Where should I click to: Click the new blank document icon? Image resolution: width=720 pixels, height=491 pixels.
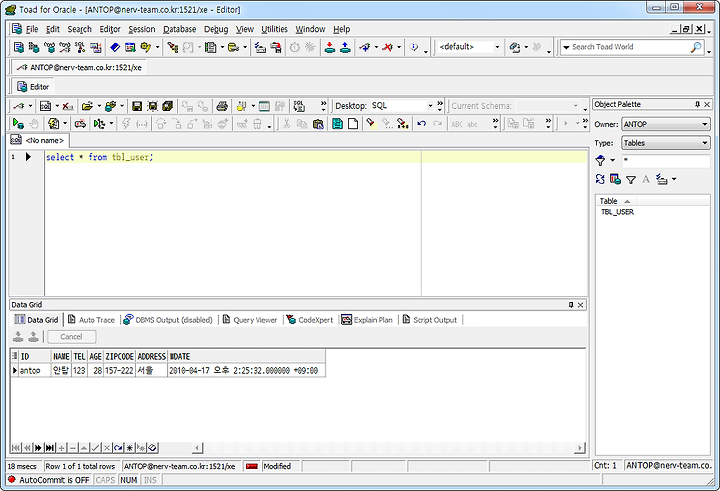[353, 124]
